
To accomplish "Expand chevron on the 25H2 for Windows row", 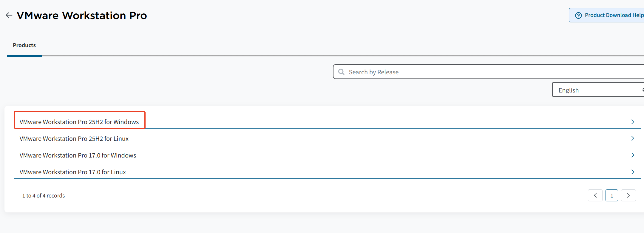I will 633,122.
